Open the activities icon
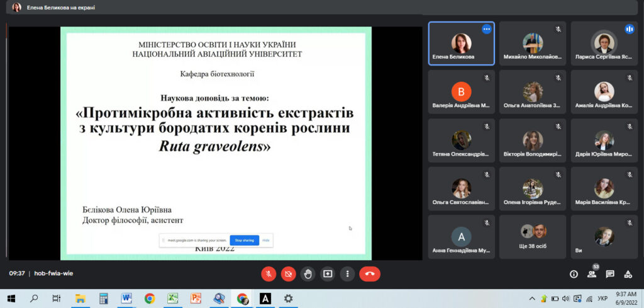The height and width of the screenshot is (308, 644). pyautogui.click(x=628, y=274)
